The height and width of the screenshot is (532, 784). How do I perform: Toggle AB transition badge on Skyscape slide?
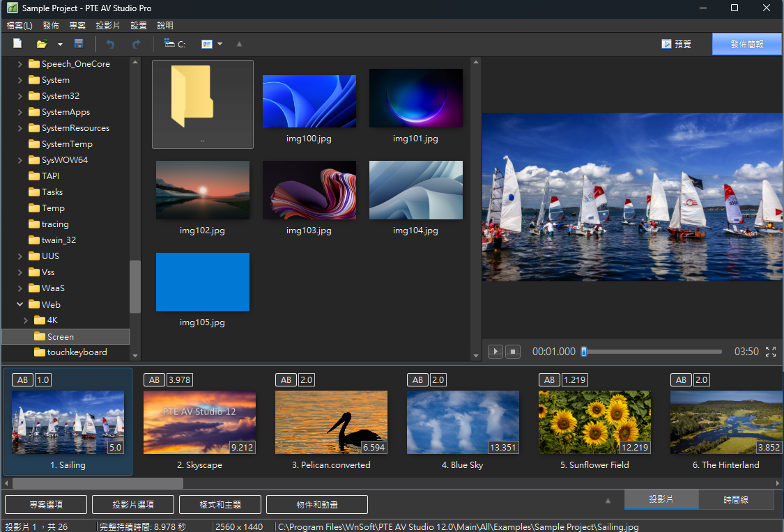tap(155, 380)
